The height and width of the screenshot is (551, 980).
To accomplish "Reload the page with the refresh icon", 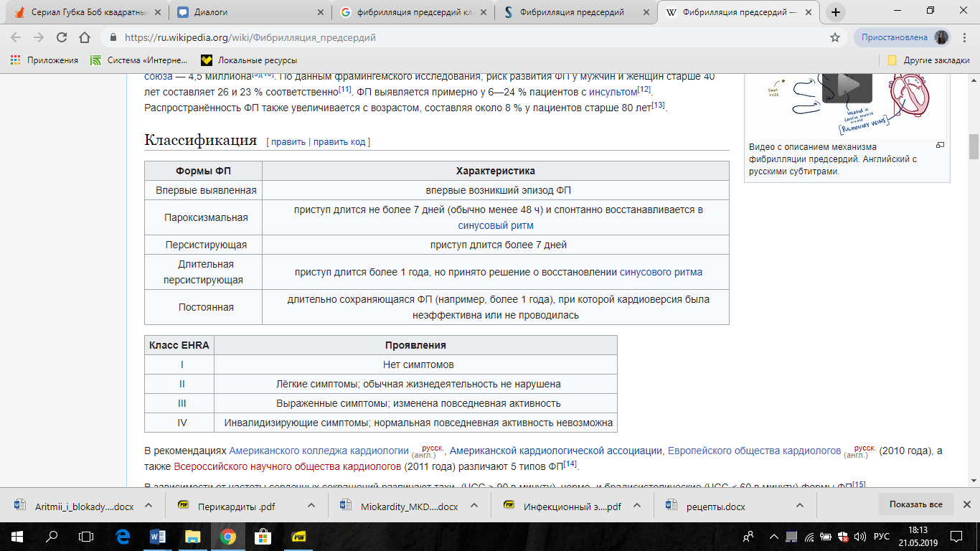I will click(x=61, y=37).
